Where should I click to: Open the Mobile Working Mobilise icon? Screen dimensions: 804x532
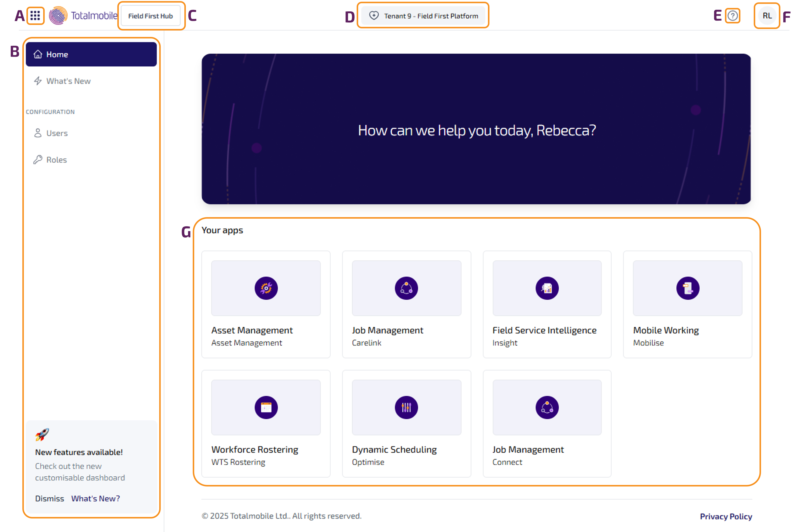tap(688, 288)
